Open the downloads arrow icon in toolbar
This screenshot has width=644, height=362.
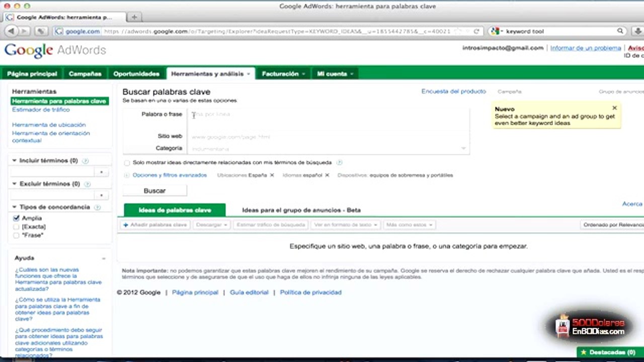point(637,31)
